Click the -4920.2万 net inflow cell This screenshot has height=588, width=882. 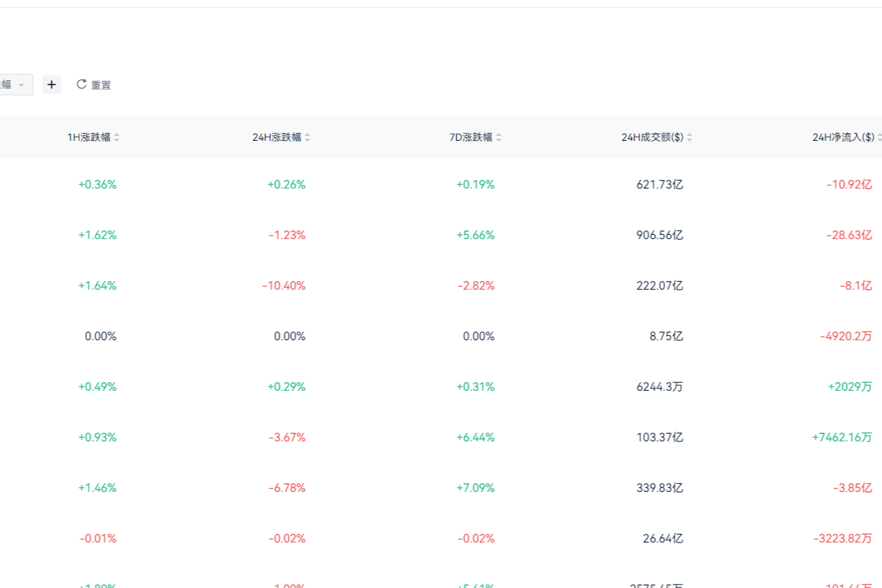tap(845, 337)
